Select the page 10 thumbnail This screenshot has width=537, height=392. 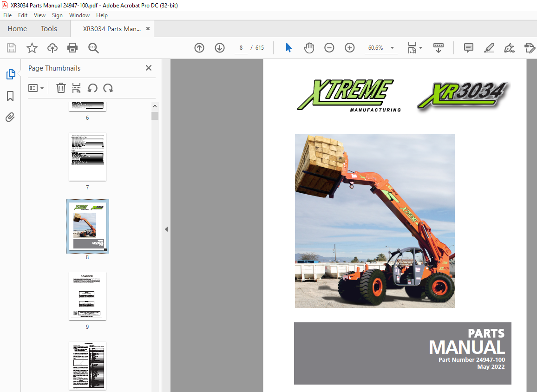pyautogui.click(x=87, y=366)
